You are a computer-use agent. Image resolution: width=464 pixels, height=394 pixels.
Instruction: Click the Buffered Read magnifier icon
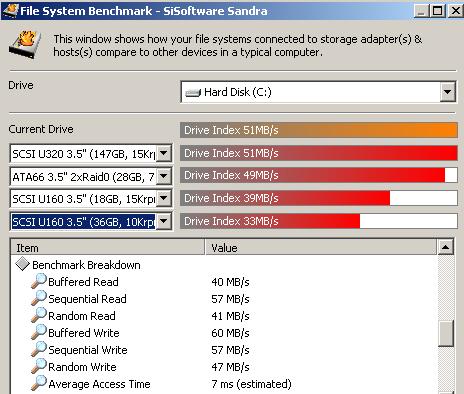(39, 281)
